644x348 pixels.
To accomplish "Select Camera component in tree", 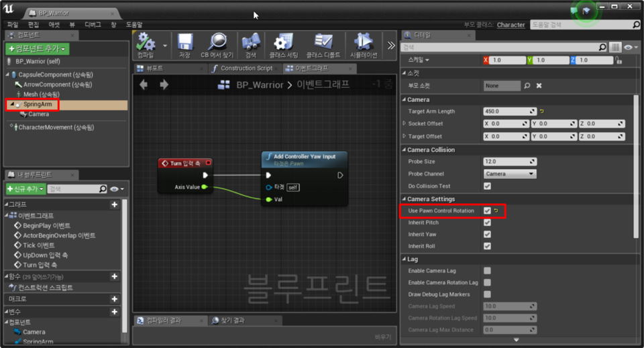I will click(39, 114).
